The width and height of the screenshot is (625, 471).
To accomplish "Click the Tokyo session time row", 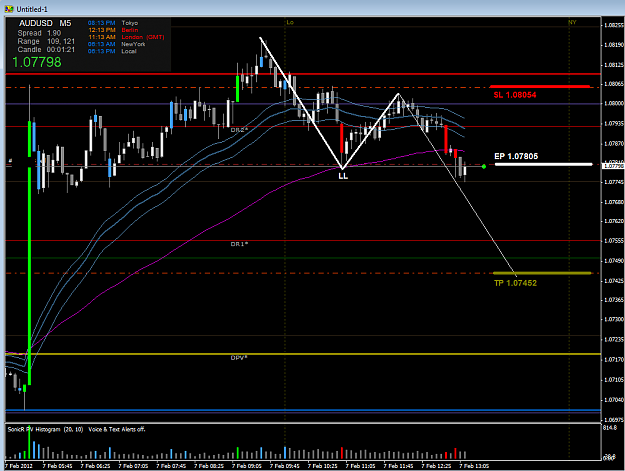I will coord(113,23).
